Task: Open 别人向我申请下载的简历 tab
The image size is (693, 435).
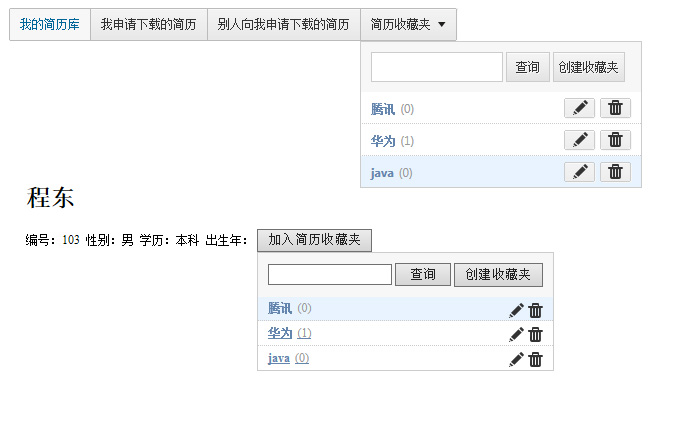Action: pyautogui.click(x=284, y=24)
